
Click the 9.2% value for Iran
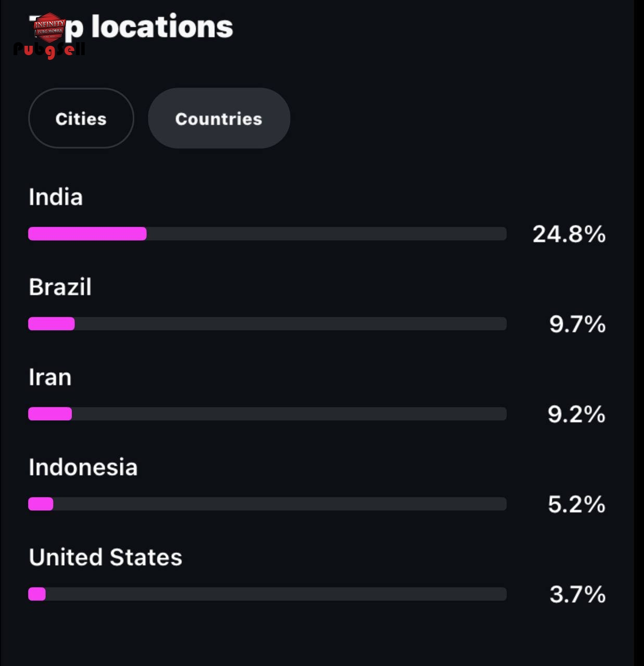click(577, 414)
